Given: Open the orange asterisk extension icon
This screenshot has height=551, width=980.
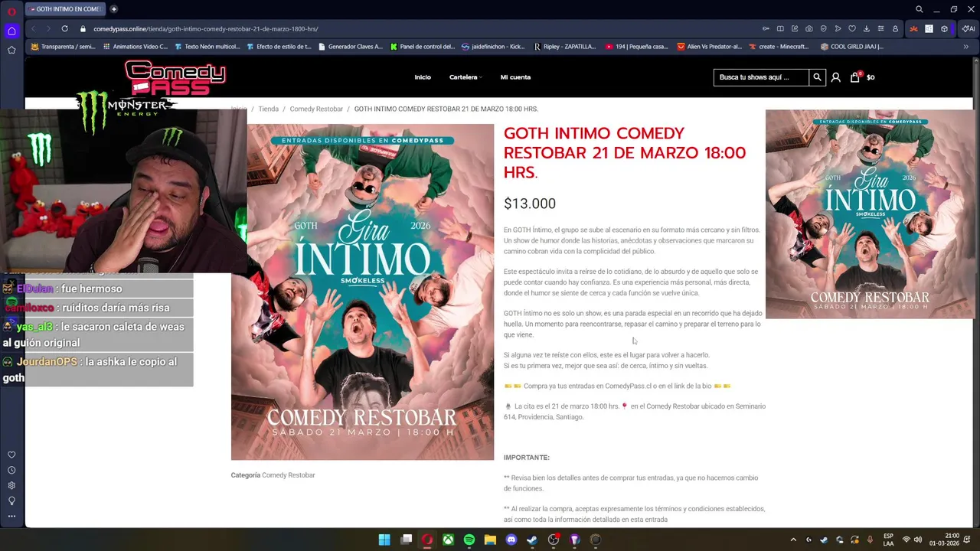Looking at the screenshot, I should tap(913, 29).
